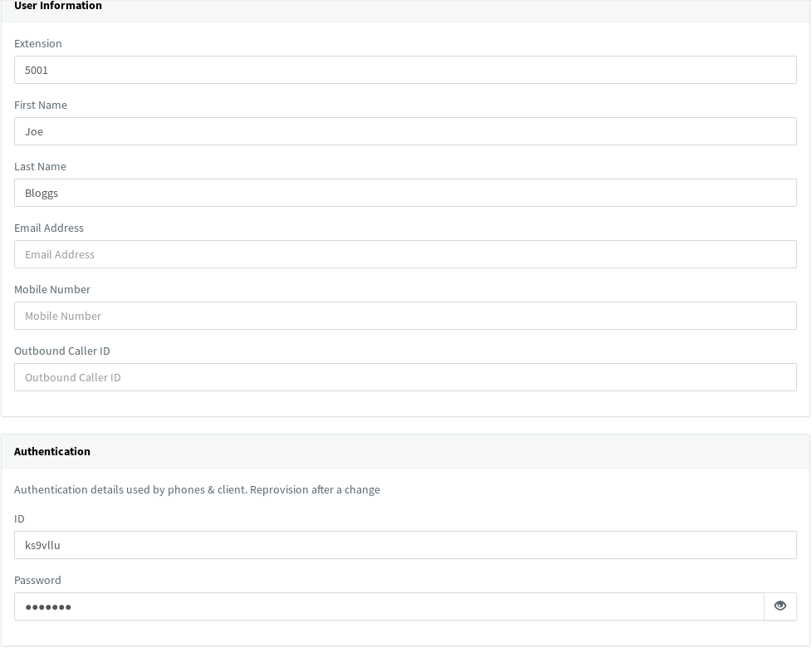
Task: Click the Extension field label
Action: [x=38, y=43]
